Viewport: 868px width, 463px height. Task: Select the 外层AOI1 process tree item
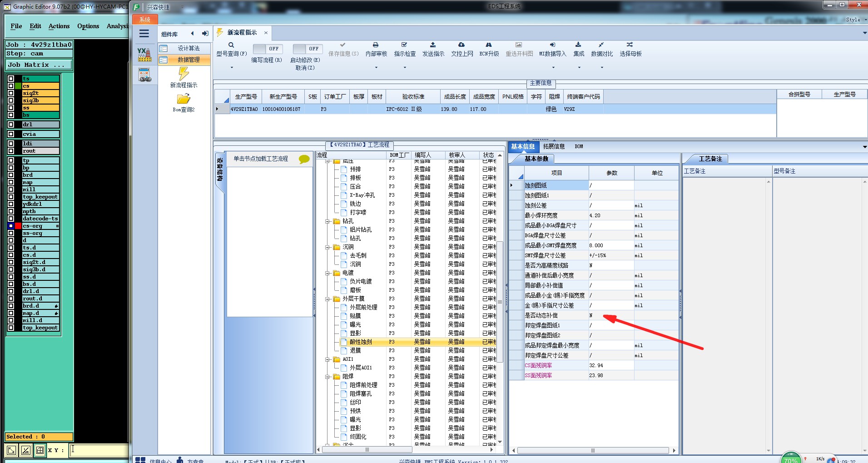361,368
